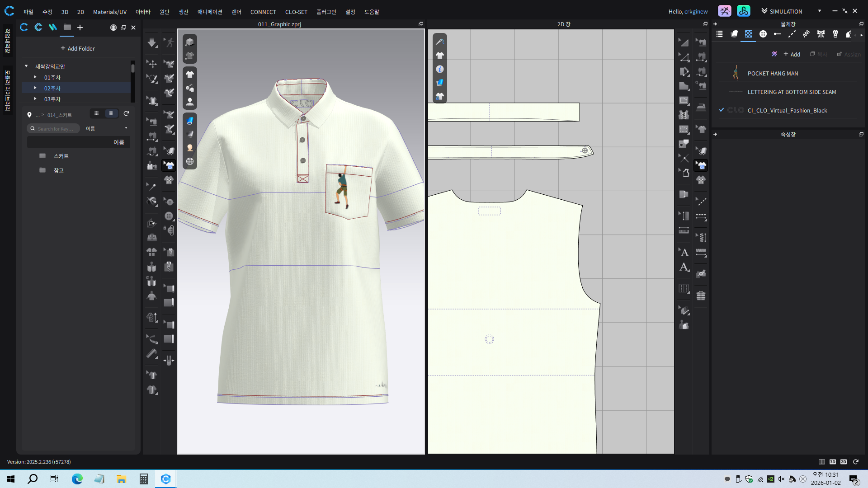868x488 pixels.
Task: Click the purple AI magic wand icon
Action: pos(774,54)
